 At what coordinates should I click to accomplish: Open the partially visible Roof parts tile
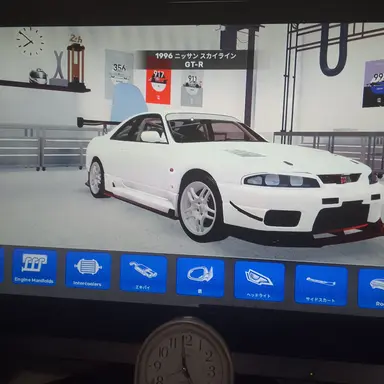tap(371, 288)
